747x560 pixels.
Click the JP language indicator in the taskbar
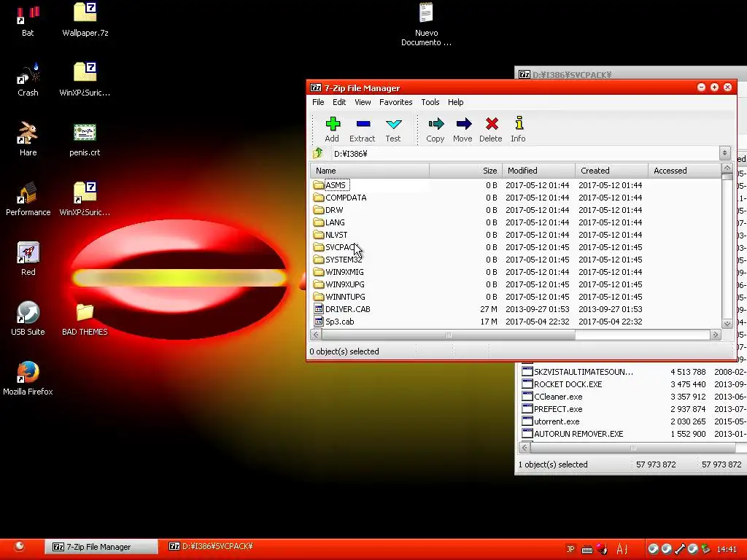point(570,548)
